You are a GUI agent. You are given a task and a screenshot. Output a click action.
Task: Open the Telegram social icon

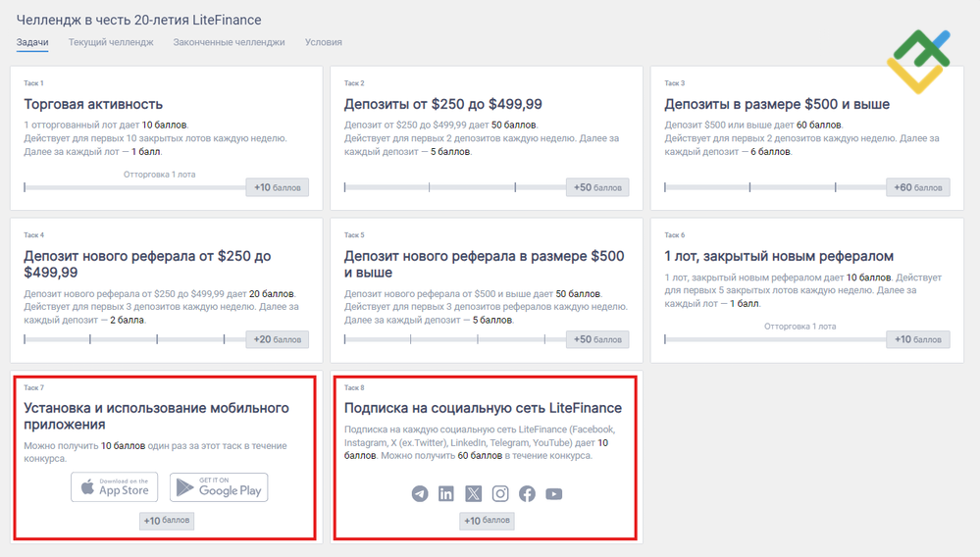420,494
